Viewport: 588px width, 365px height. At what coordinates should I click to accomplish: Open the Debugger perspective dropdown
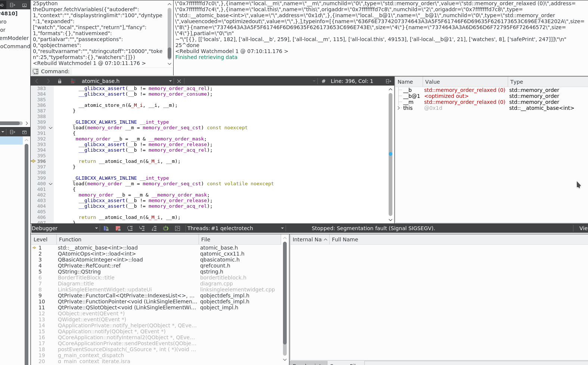coord(96,228)
